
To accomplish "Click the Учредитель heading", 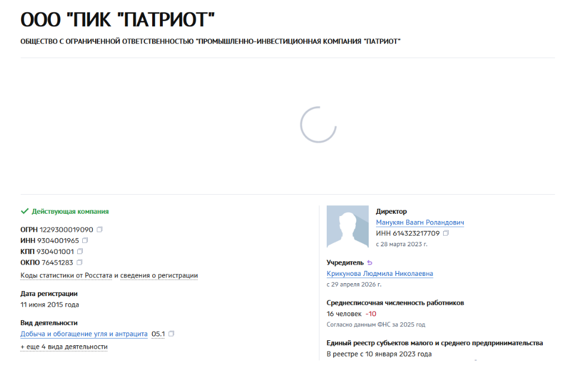I will coord(345,262).
